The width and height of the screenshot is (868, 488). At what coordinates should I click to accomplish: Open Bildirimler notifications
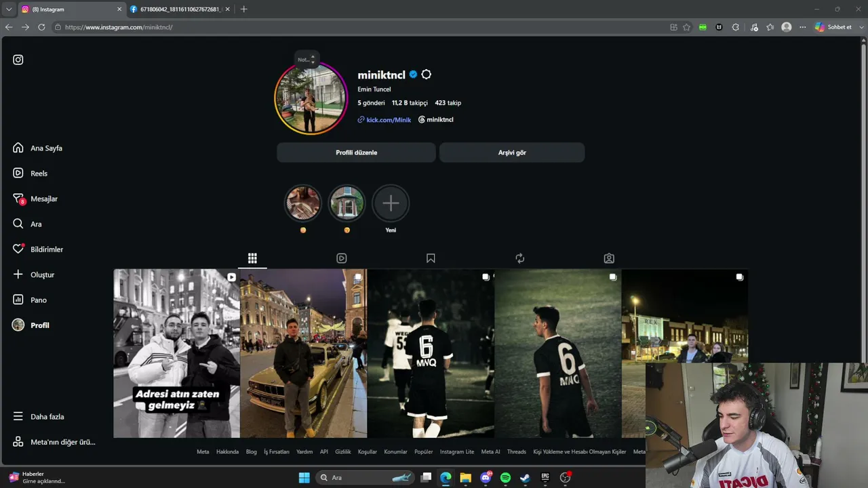[x=38, y=249]
